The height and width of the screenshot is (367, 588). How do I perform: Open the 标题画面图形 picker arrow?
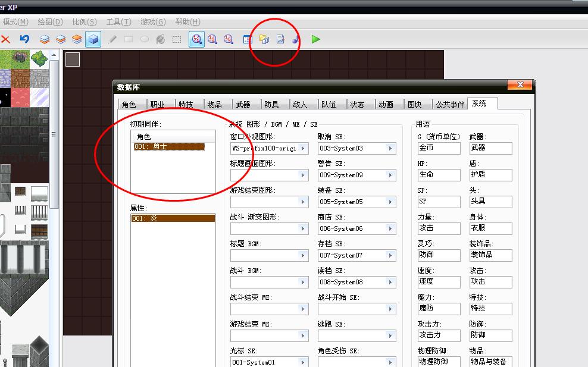(x=303, y=175)
